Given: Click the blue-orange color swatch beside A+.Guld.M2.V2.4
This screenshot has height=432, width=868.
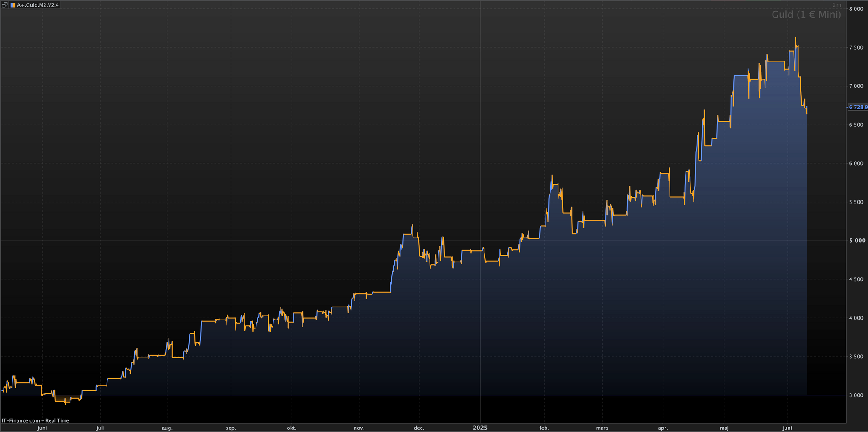Looking at the screenshot, I should click(13, 5).
